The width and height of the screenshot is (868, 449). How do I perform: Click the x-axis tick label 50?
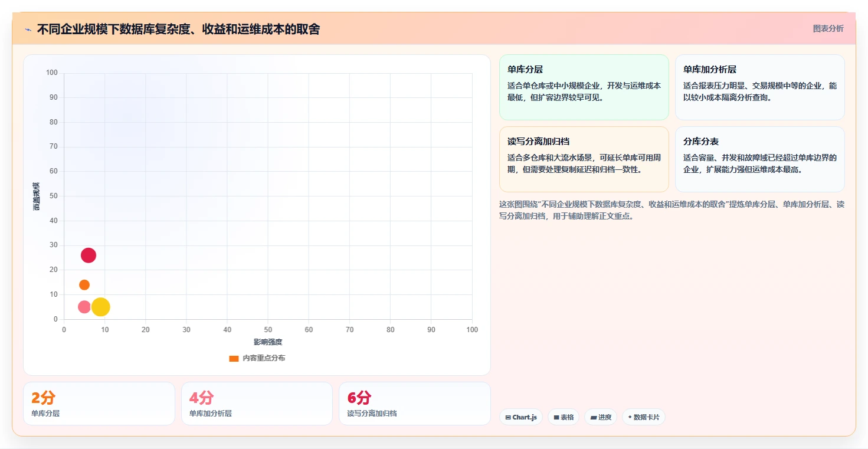(x=268, y=330)
